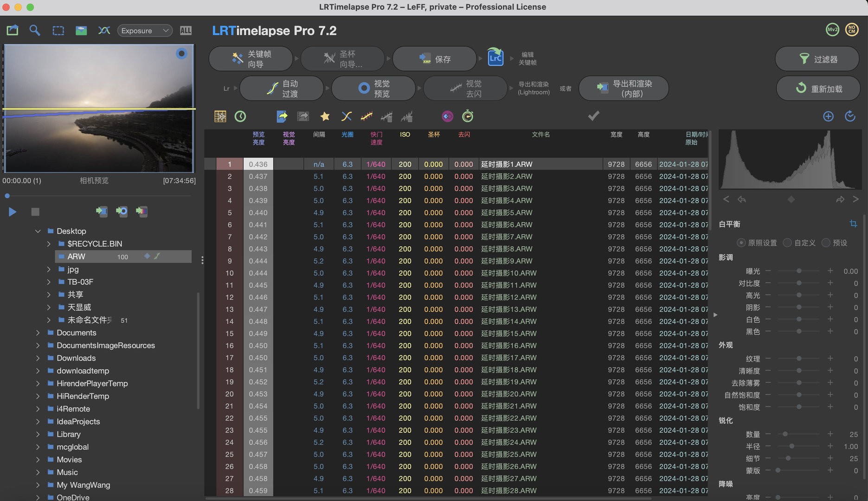Click the 保存 save button
The width and height of the screenshot is (868, 501).
tap(435, 59)
